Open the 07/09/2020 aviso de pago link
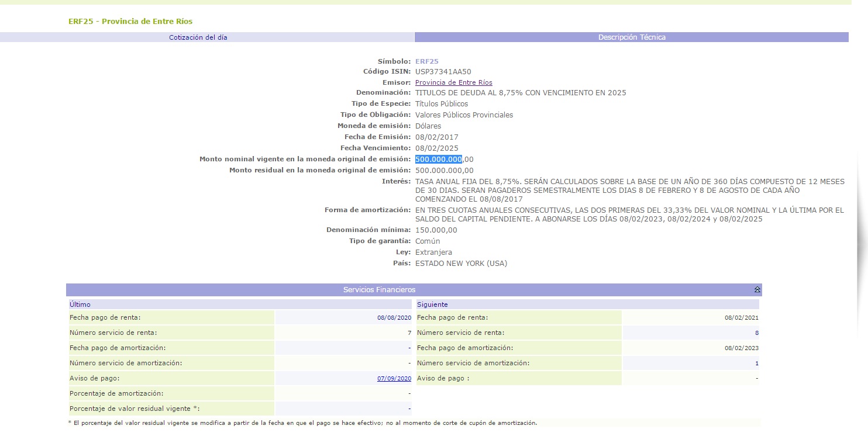The height and width of the screenshot is (436, 868). click(394, 379)
